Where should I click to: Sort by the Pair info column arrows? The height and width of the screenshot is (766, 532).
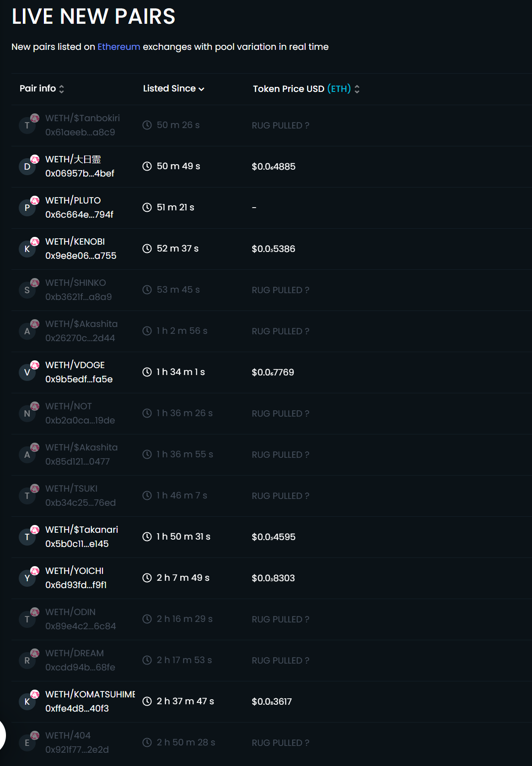click(x=61, y=89)
